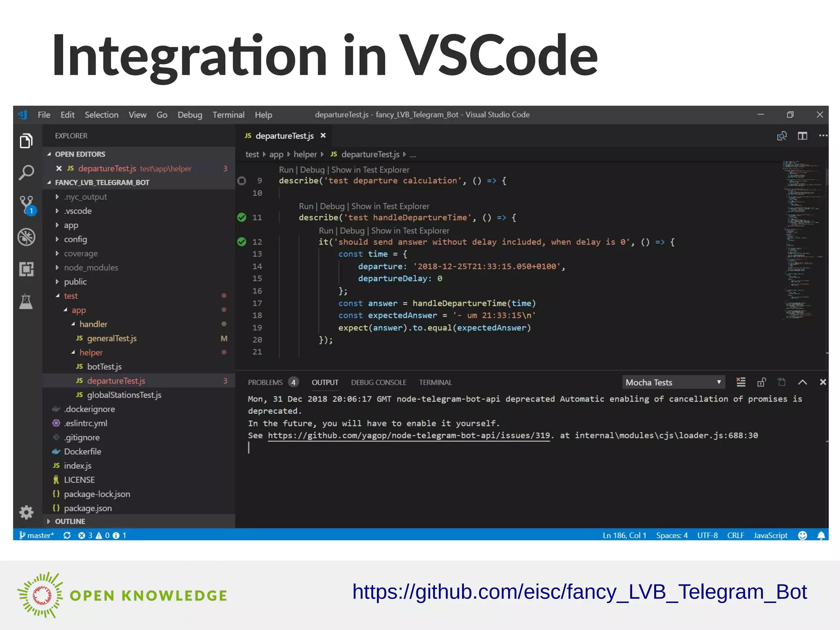Open changes icon in editor toolbar
Viewport: 840px width, 630px height.
click(782, 136)
